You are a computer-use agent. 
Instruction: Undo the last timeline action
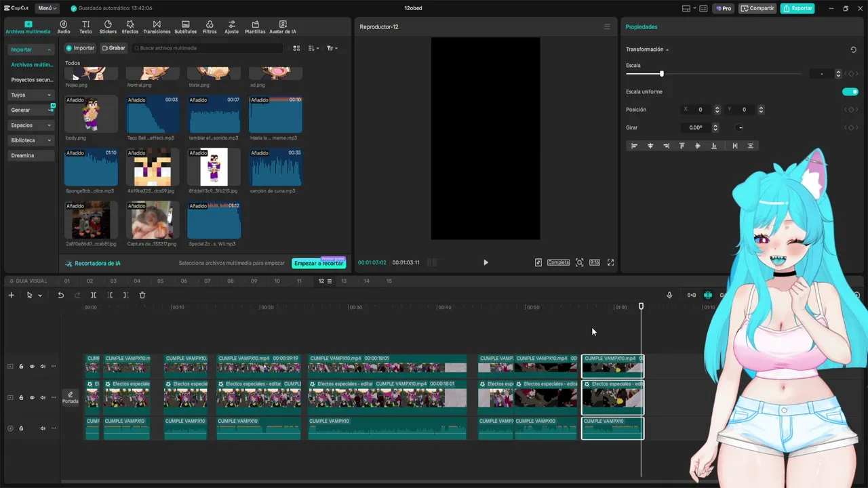[60, 295]
